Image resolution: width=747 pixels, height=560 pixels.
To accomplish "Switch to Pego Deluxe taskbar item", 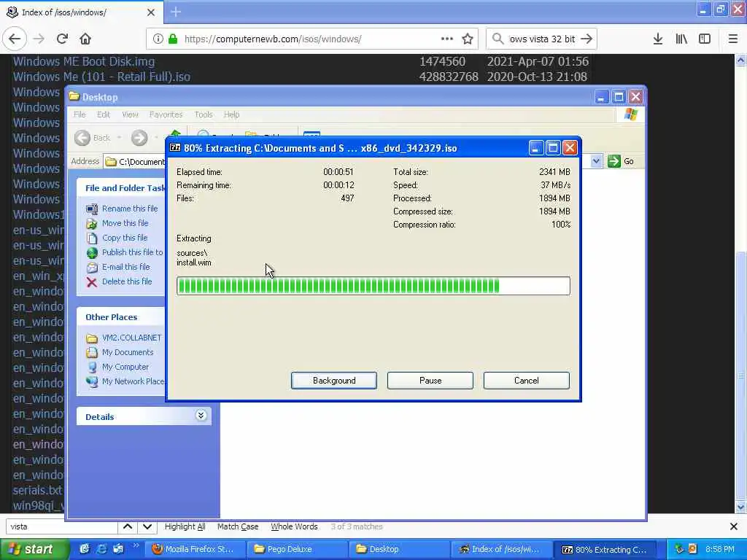I will (298, 550).
